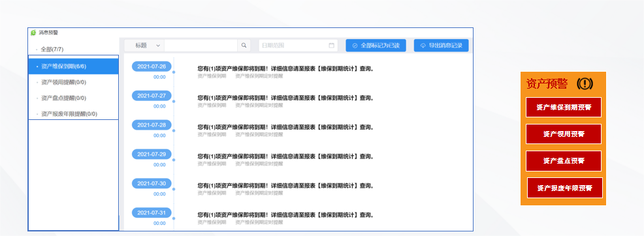Select the 2021-07-26 timeline date marker
The height and width of the screenshot is (236, 644).
click(152, 66)
